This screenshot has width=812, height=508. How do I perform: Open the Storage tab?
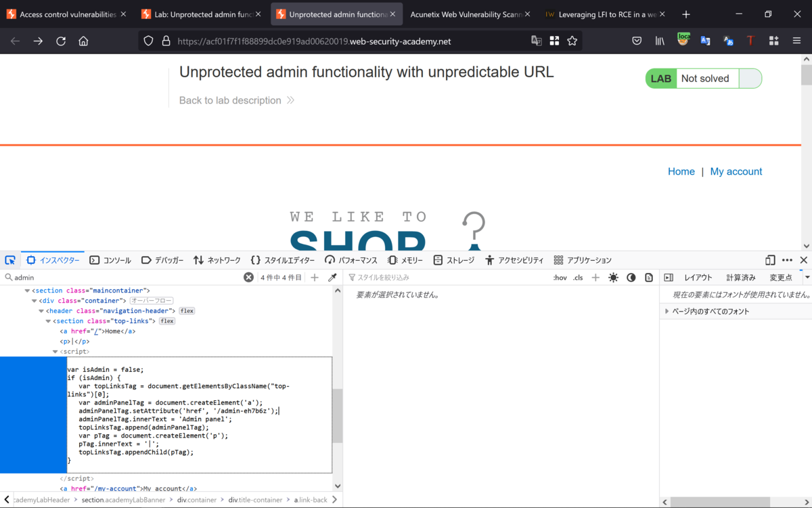(455, 260)
